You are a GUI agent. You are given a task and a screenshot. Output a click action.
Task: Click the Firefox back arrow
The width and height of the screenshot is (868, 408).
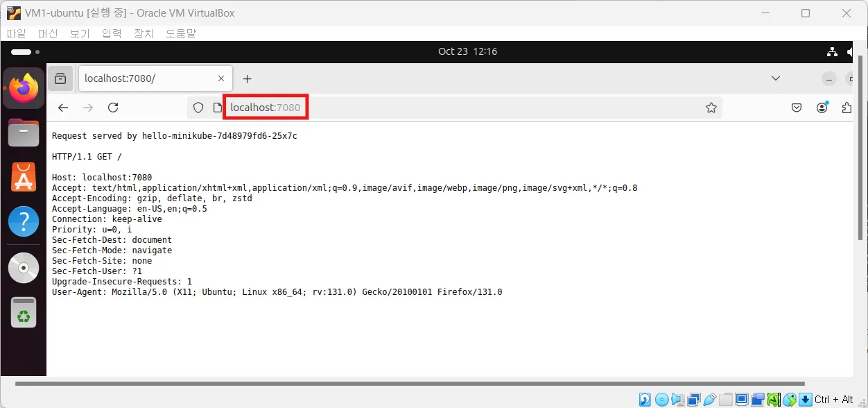pos(63,108)
